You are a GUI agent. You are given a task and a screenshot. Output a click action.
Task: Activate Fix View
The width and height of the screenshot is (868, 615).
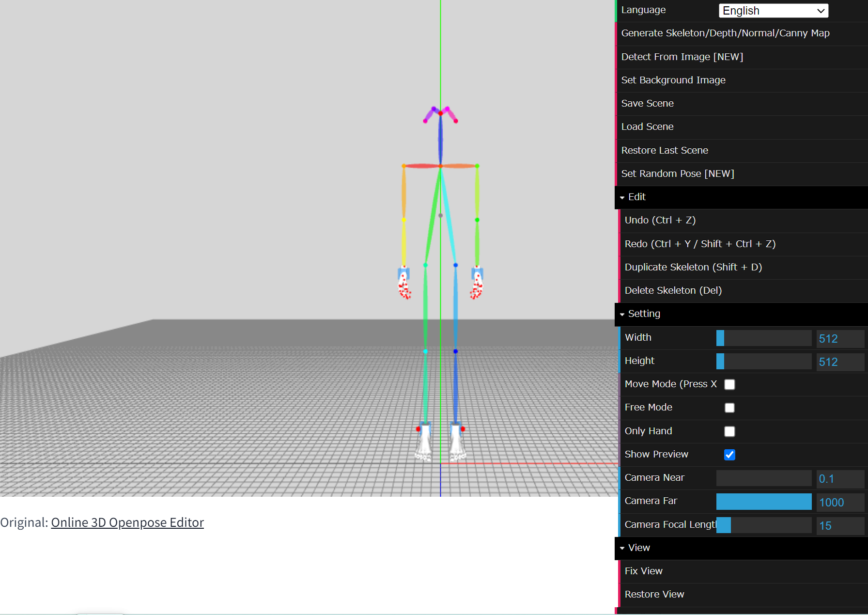(x=643, y=571)
